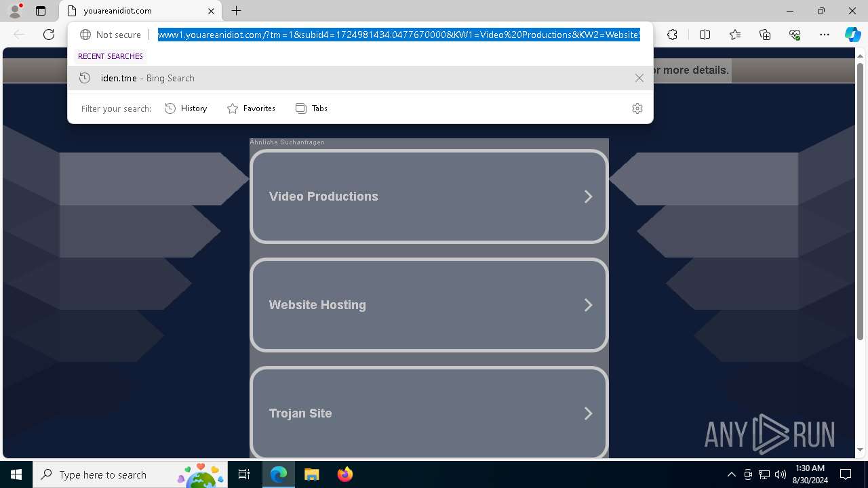Remove the iden.tme recent search suggestion
The image size is (868, 488).
639,78
